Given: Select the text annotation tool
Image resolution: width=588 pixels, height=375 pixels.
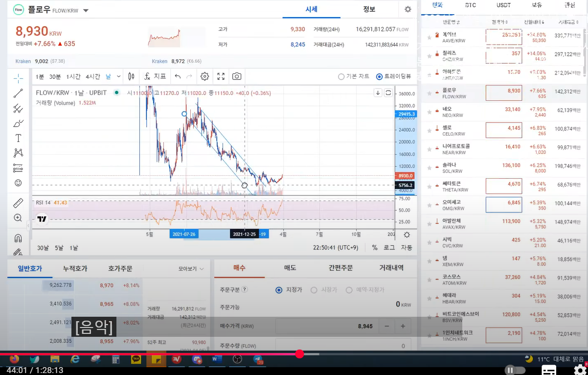Looking at the screenshot, I should pos(18,138).
